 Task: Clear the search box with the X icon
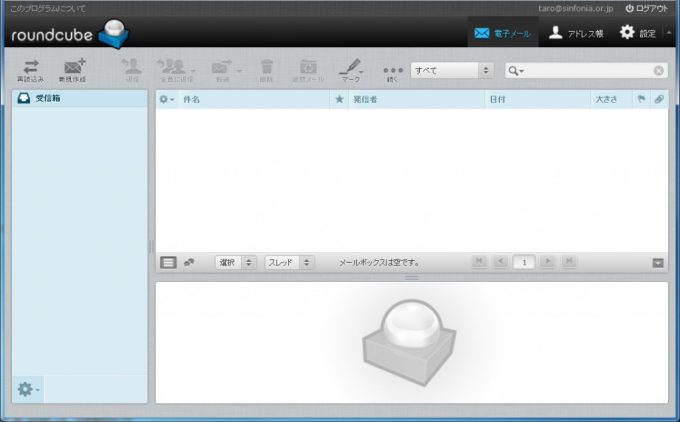[658, 71]
